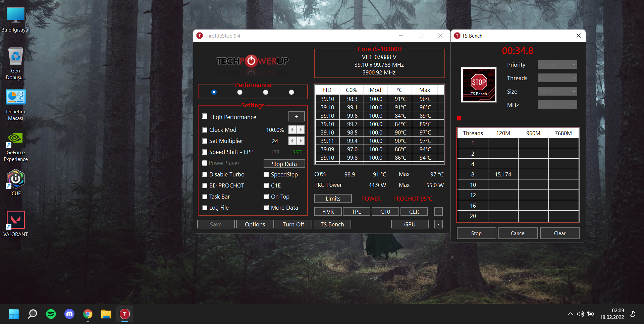Click Stop Data button

284,164
